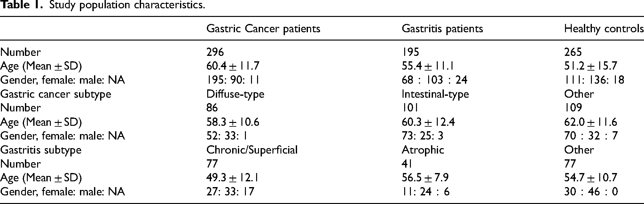The width and height of the screenshot is (644, 204).
Task: Select the Gastritis patients column header
Action: pyautogui.click(x=442, y=29)
